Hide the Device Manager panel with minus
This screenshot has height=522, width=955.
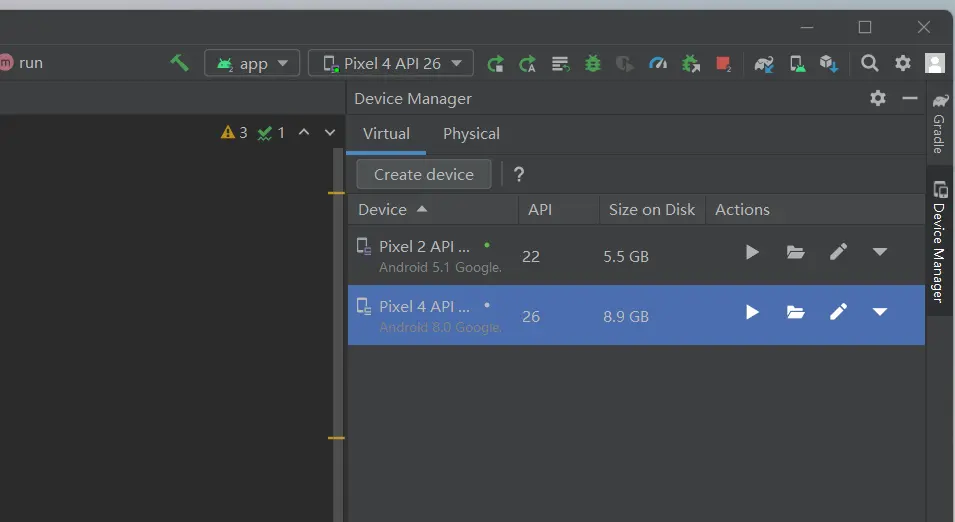pos(910,98)
